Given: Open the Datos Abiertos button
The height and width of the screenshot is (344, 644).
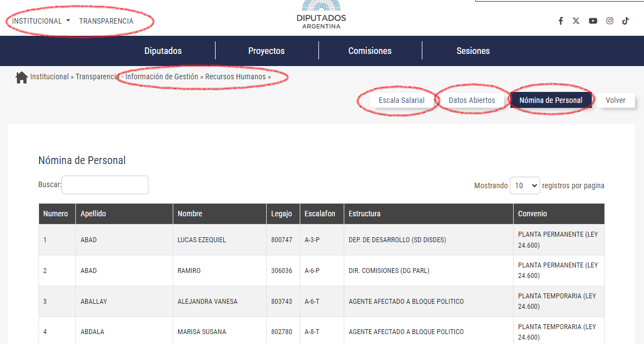Looking at the screenshot, I should pyautogui.click(x=472, y=100).
